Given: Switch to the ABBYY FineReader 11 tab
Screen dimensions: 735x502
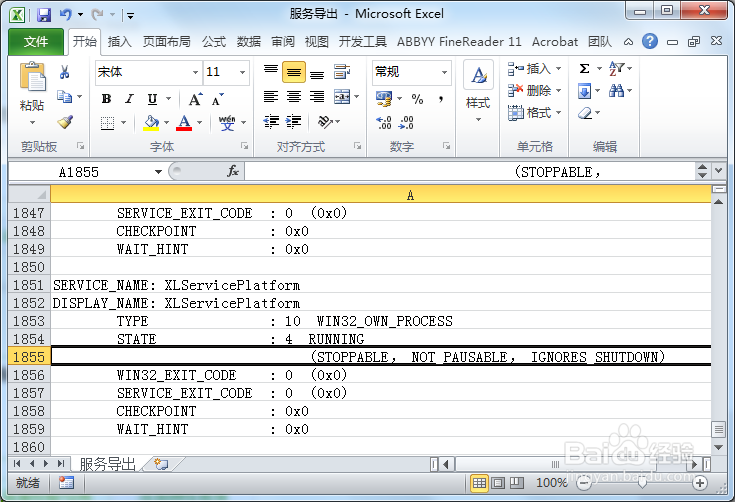Looking at the screenshot, I should pos(459,42).
